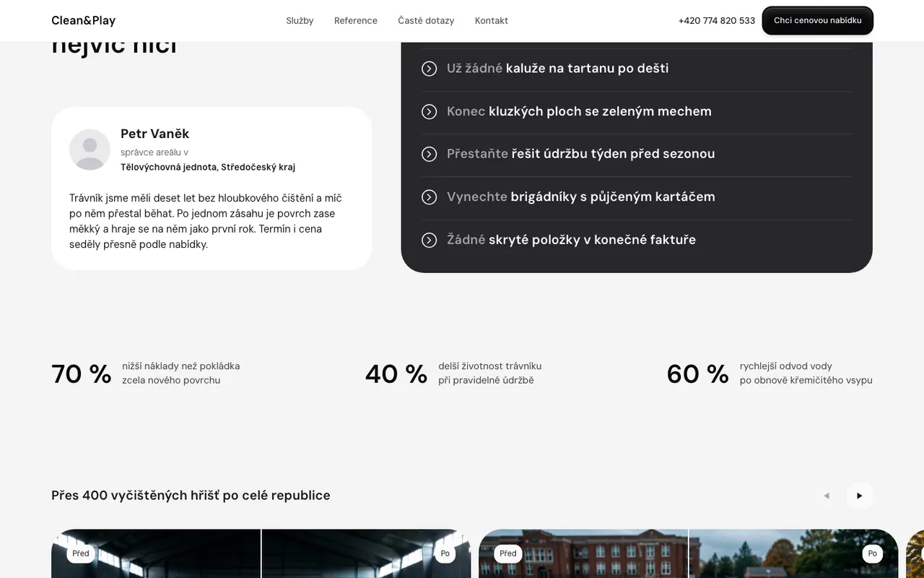Image resolution: width=924 pixels, height=578 pixels.
Task: Click the "Před" label on the hall photo
Action: (x=81, y=553)
